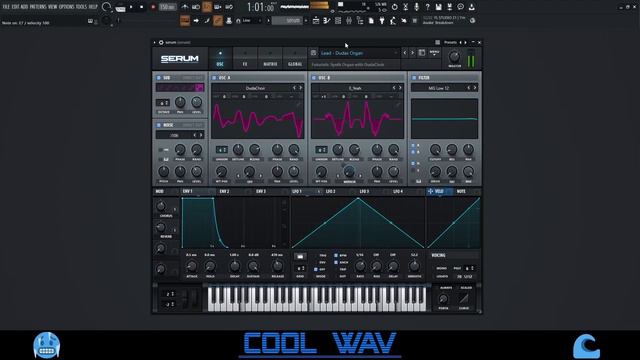Click the chat news icon in toolbar
Image resolution: width=640 pixels, height=360 pixels.
tap(460, 7)
